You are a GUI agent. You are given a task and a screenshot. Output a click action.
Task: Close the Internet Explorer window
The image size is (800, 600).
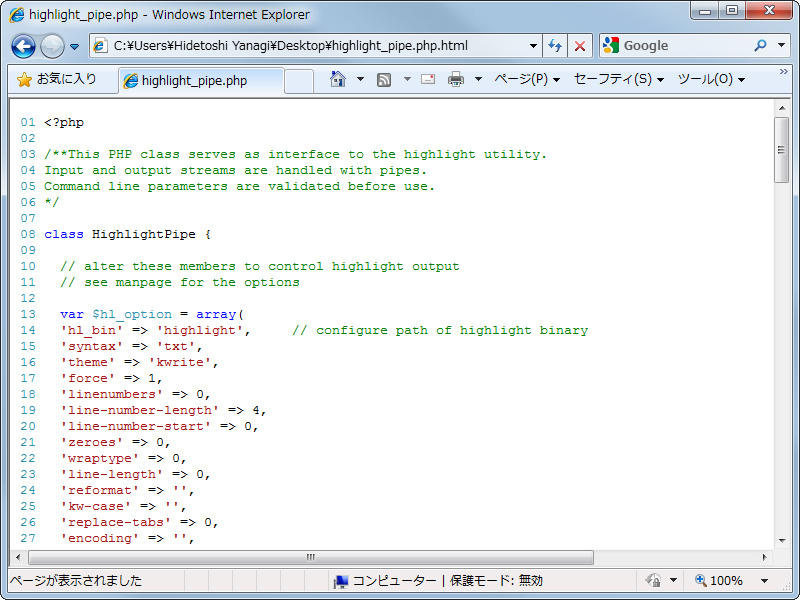pos(769,10)
